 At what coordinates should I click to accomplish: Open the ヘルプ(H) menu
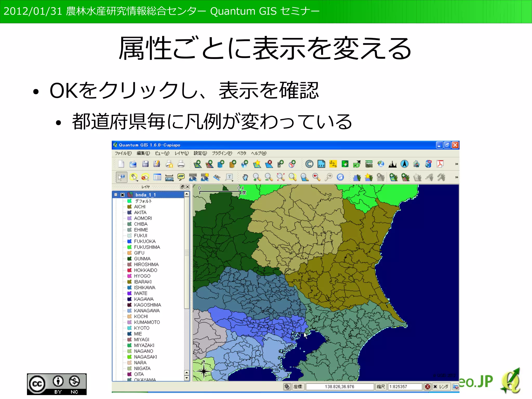259,153
